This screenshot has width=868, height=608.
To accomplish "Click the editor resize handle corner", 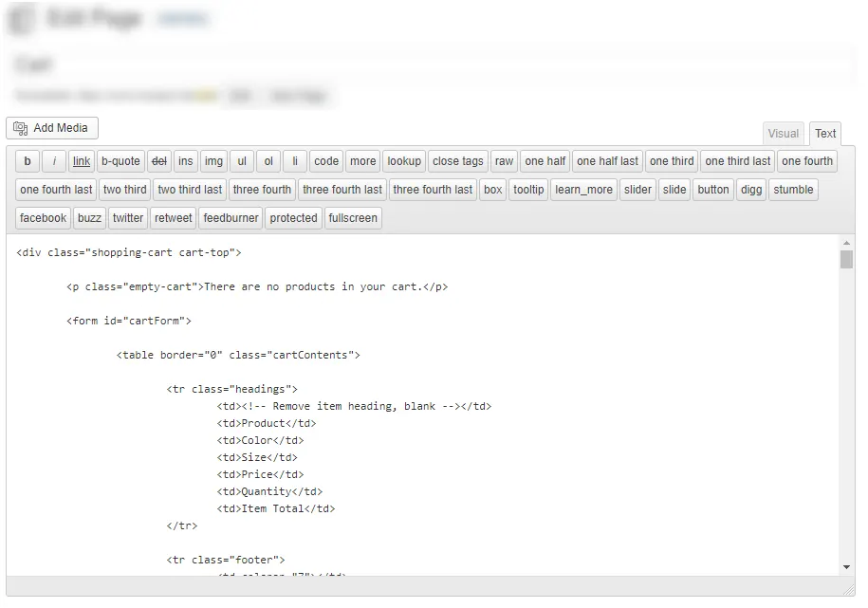I will click(x=849, y=590).
